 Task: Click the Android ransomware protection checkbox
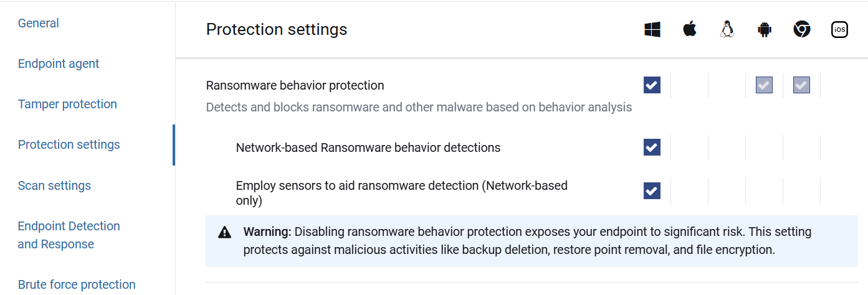pos(764,85)
